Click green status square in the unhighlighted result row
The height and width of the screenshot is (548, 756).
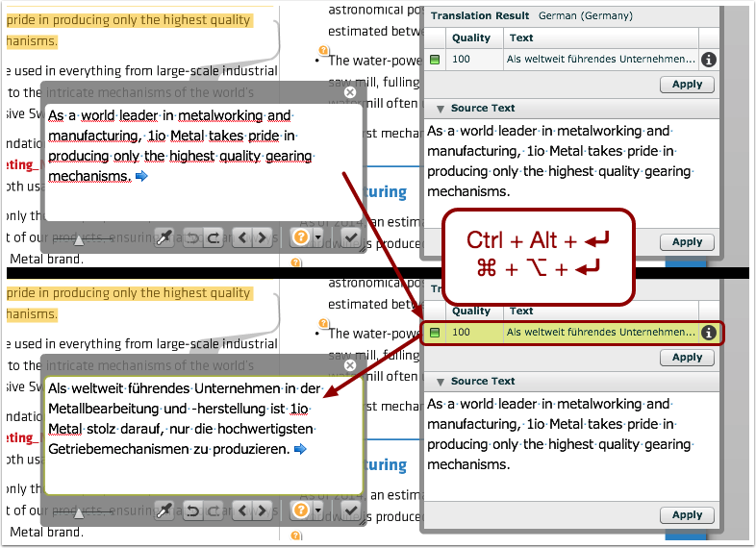tap(435, 60)
